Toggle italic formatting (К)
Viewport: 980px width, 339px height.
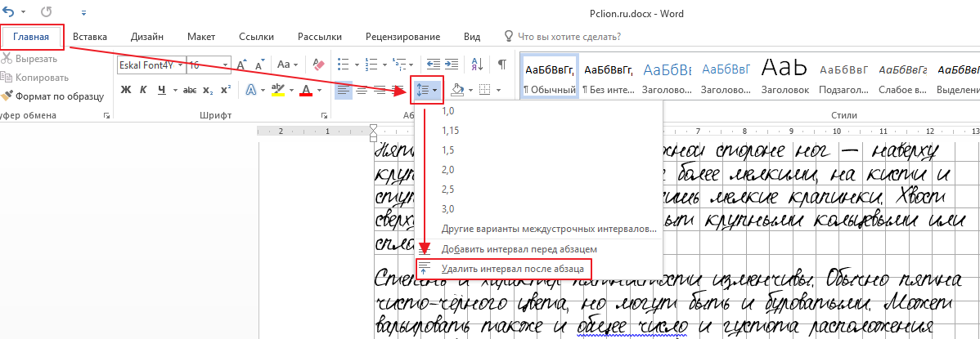143,90
